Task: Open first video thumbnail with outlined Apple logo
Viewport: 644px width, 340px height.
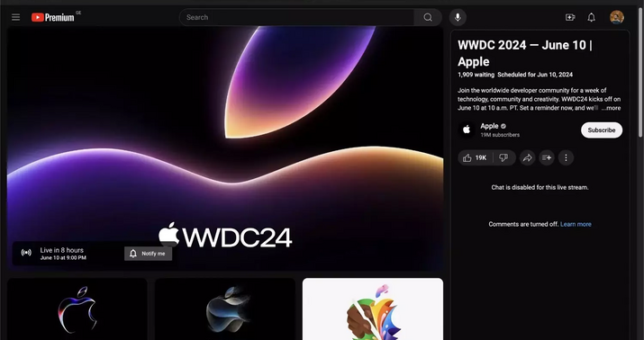Action: coord(77,309)
